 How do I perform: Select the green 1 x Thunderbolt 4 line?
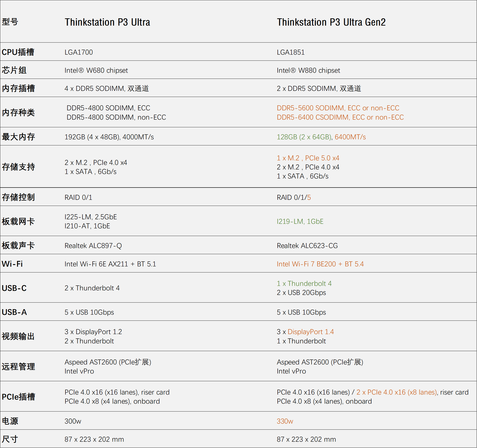click(304, 283)
